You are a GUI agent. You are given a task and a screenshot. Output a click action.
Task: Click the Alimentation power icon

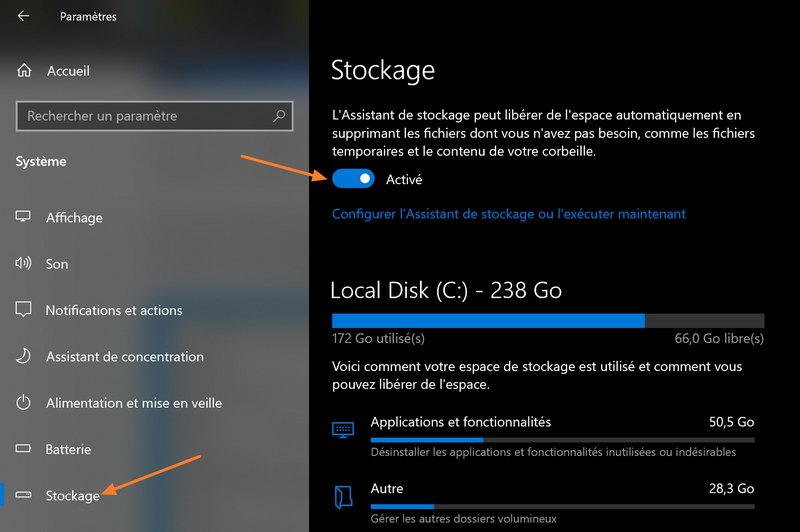pos(25,403)
